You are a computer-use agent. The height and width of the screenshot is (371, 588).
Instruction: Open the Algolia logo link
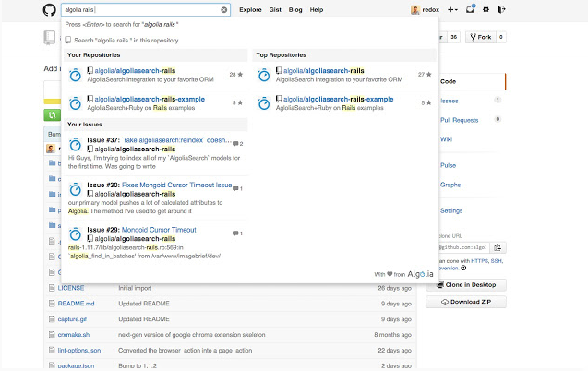pyautogui.click(x=420, y=274)
